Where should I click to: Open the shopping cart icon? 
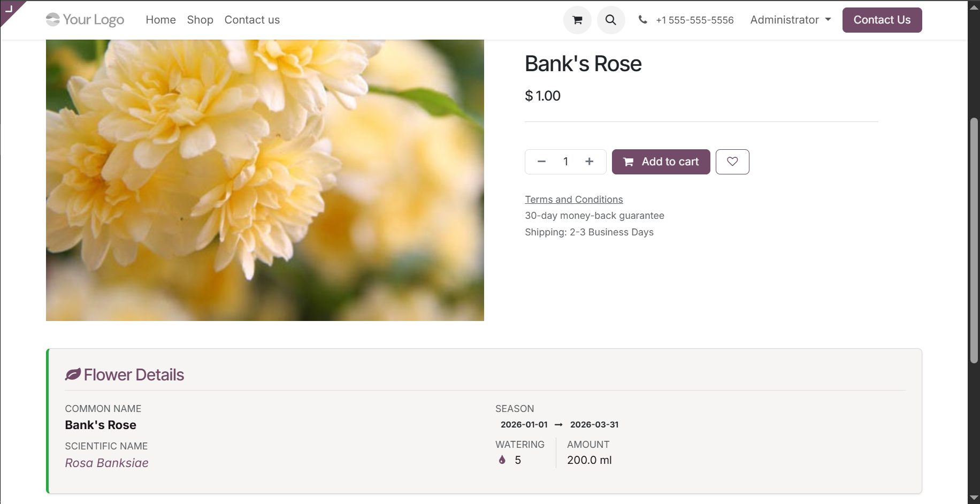point(577,20)
